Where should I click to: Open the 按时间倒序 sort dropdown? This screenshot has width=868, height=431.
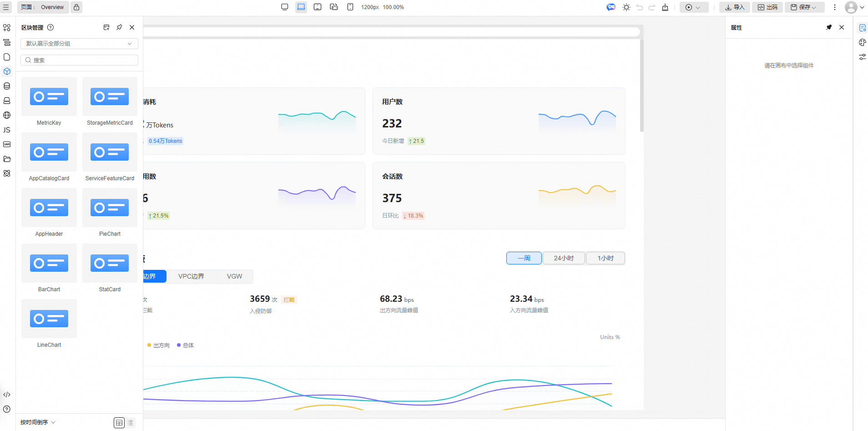tap(38, 422)
